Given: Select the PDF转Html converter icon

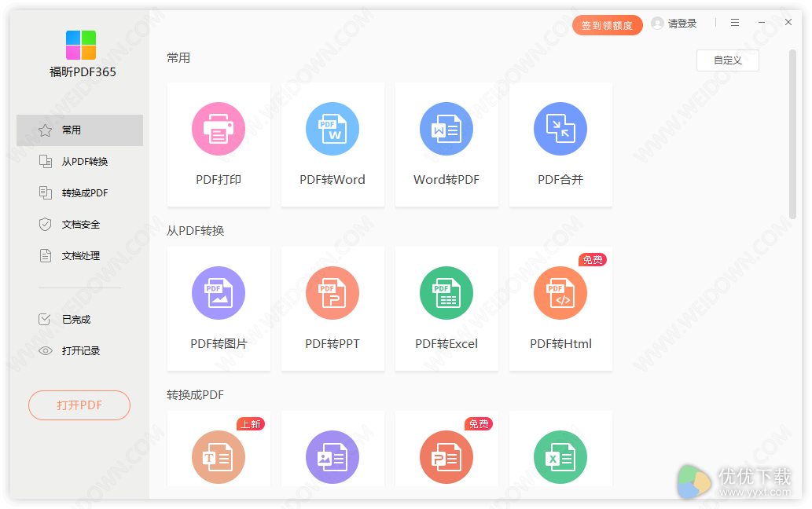Looking at the screenshot, I should [x=560, y=293].
